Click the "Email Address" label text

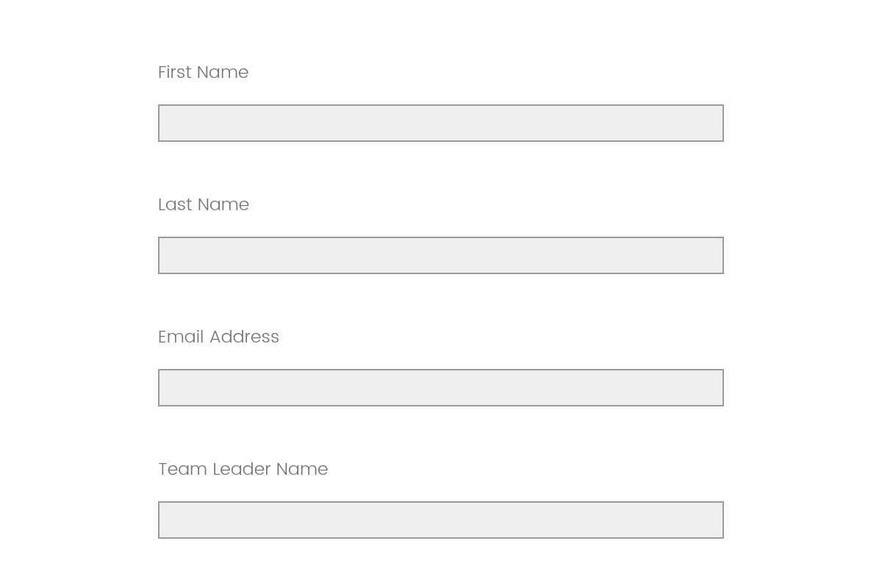tap(218, 337)
